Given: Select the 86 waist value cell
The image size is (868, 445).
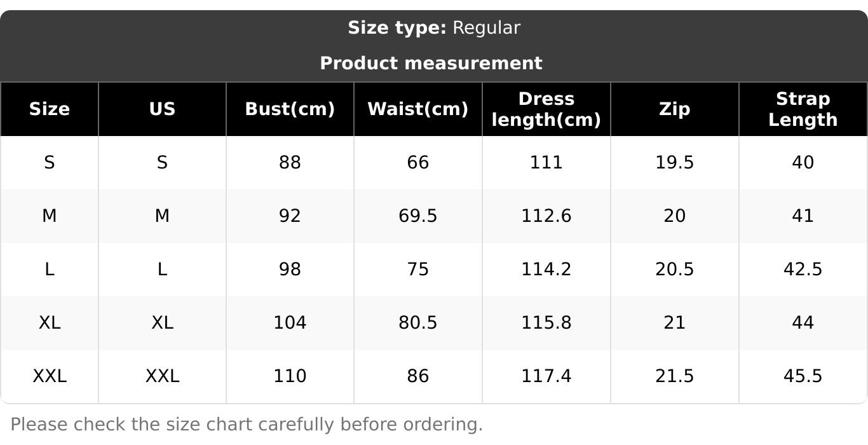Looking at the screenshot, I should [x=417, y=376].
